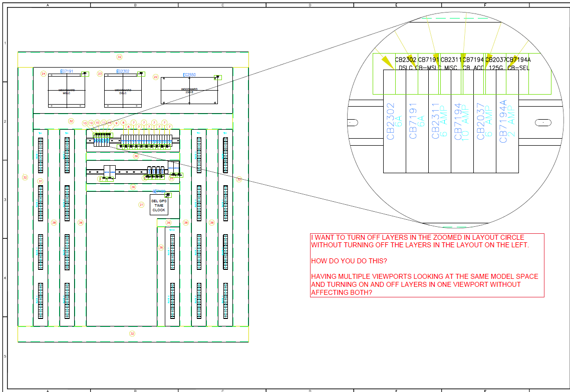Select the red question text box
Image resolution: width=570 pixels, height=392 pixels.
click(425, 265)
